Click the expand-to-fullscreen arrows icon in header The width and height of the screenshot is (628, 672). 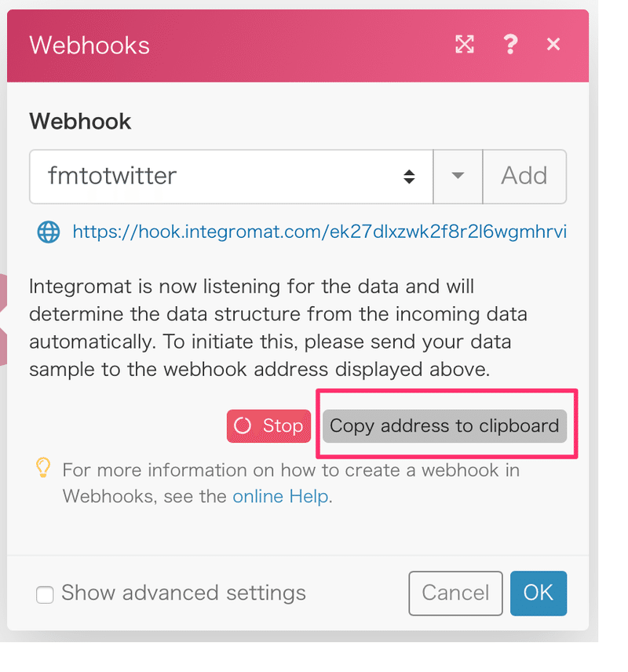click(465, 45)
